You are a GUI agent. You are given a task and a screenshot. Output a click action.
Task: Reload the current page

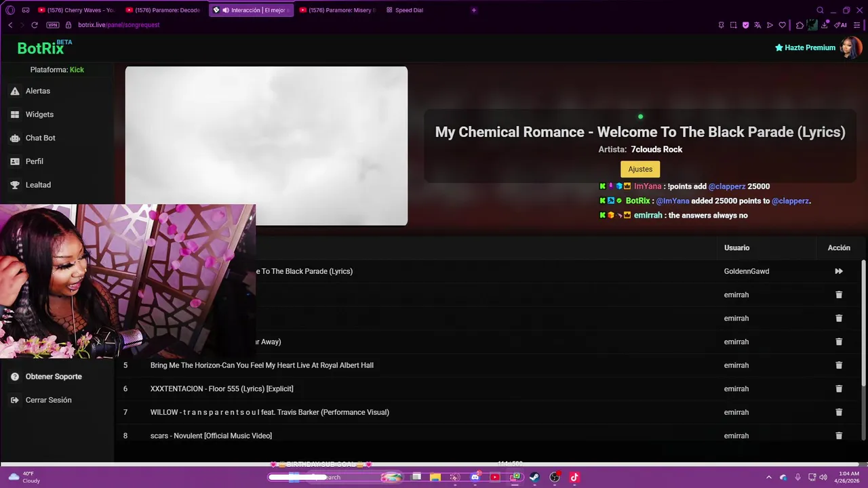point(35,25)
